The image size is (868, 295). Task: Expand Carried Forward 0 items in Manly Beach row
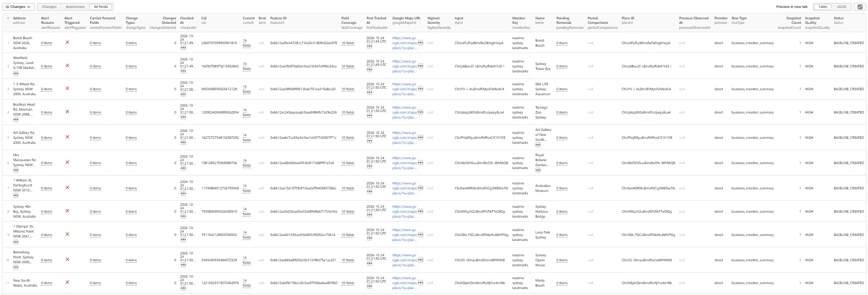pyautogui.click(x=96, y=283)
